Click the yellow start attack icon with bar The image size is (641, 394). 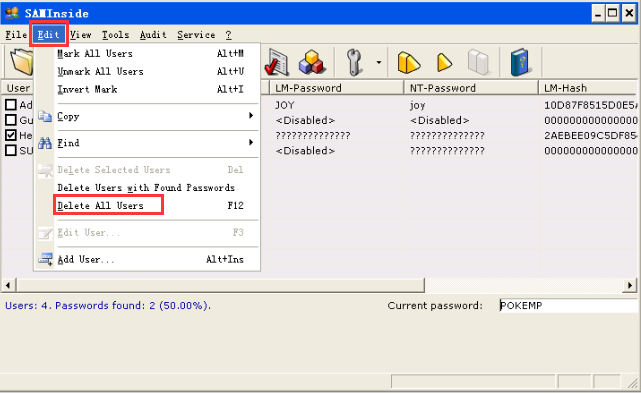408,63
